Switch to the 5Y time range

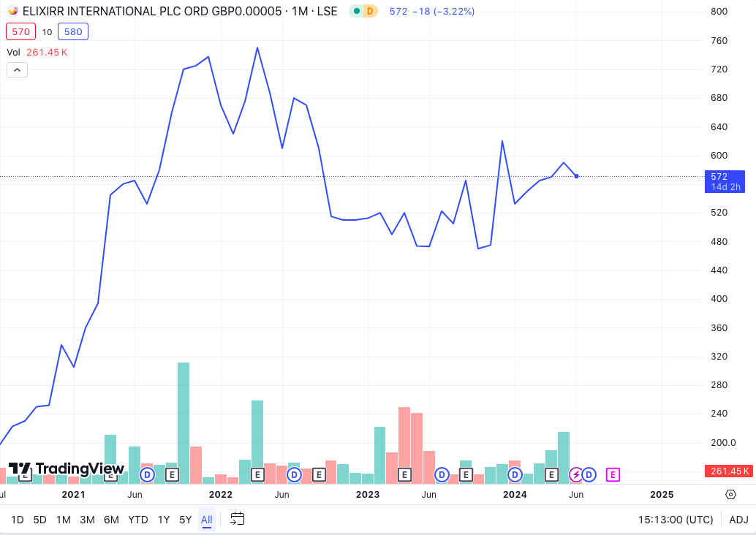tap(185, 520)
